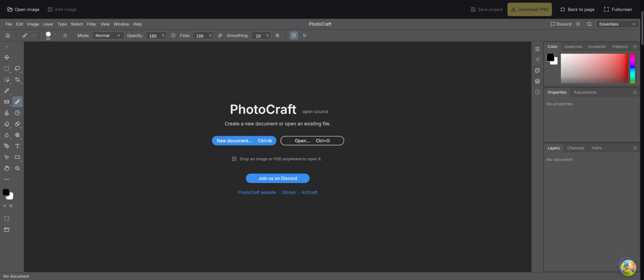Screen dimensions: 644x280
Task: Switch to the Swatches tab
Action: click(x=573, y=47)
